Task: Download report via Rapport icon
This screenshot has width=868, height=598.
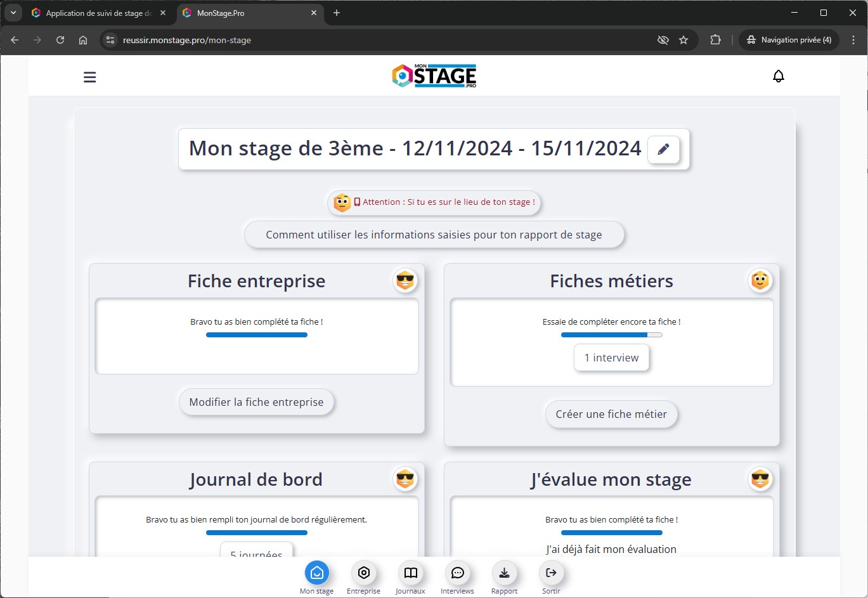Action: (504, 573)
